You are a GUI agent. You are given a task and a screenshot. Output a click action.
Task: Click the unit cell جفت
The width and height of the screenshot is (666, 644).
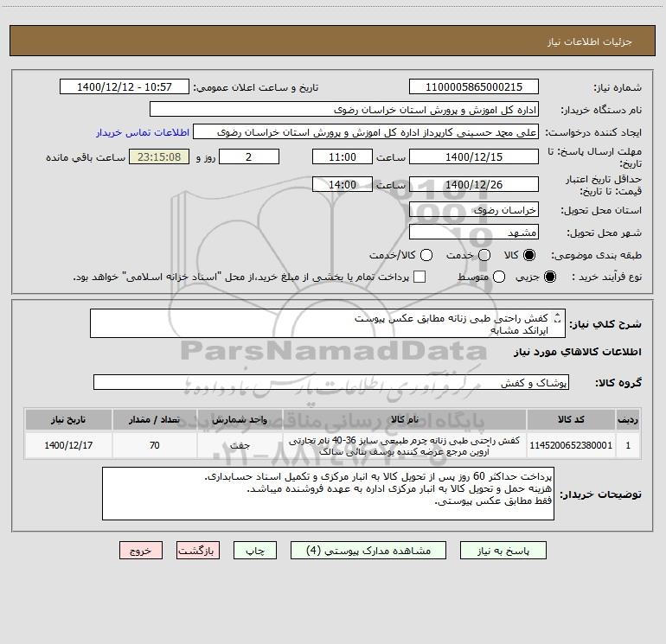pyautogui.click(x=240, y=445)
